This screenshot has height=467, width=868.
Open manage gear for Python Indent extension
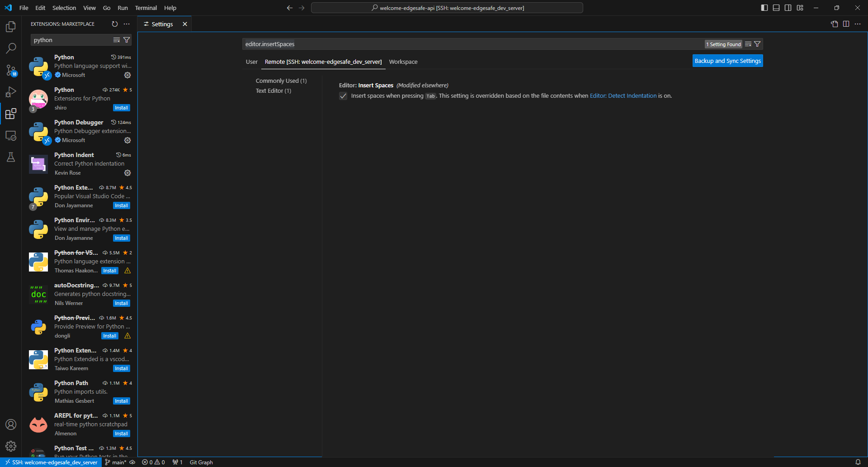tap(127, 173)
